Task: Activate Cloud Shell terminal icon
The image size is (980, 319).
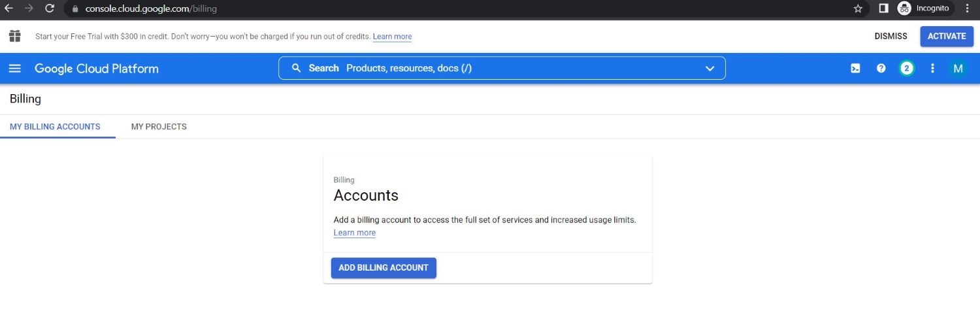Action: click(x=855, y=68)
